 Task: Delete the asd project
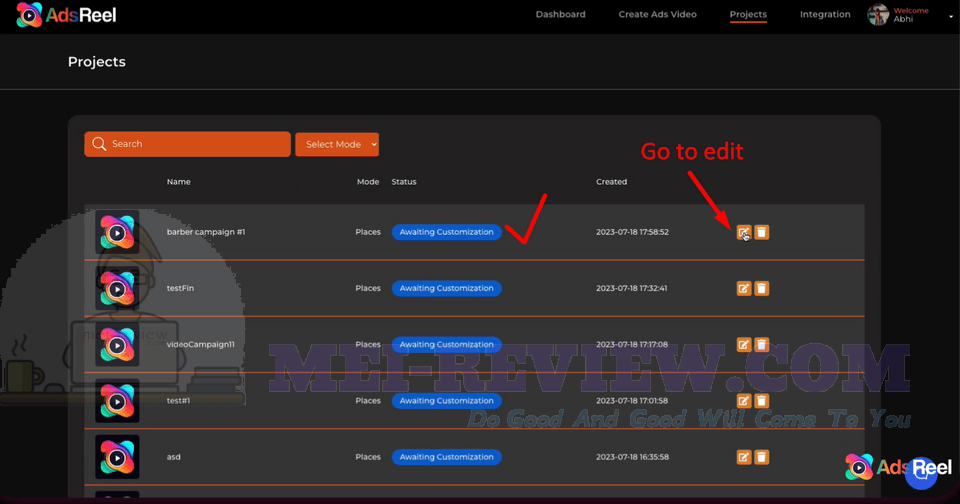pyautogui.click(x=762, y=457)
